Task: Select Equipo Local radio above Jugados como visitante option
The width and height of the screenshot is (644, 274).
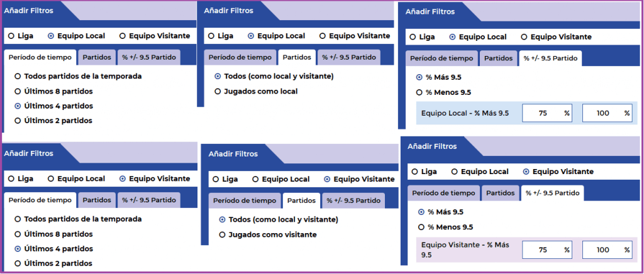Action: coord(281,179)
